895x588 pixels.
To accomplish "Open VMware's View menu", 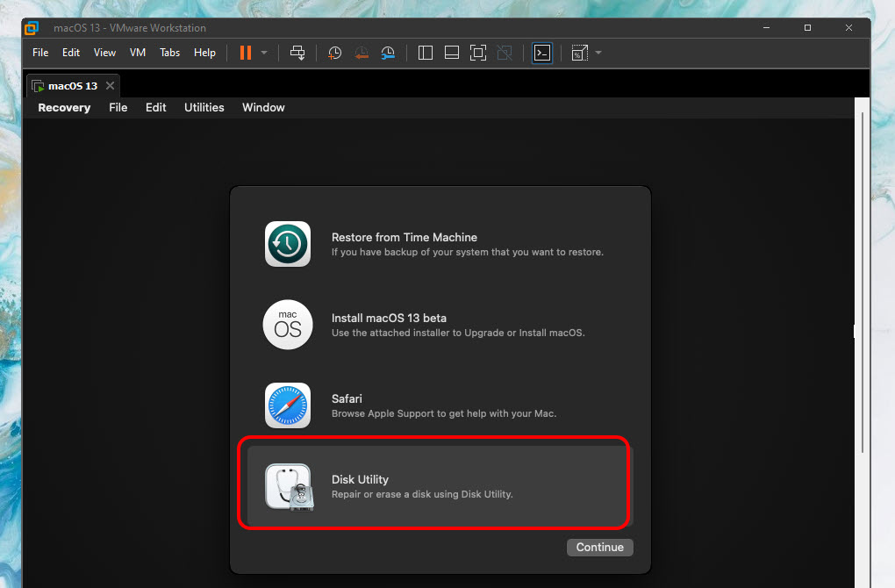I will coord(104,53).
